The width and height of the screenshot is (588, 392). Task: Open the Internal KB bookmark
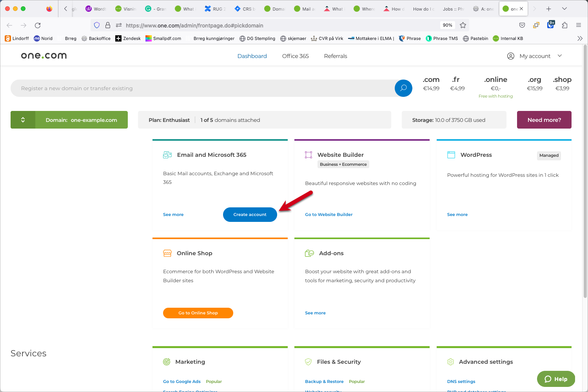point(508,38)
